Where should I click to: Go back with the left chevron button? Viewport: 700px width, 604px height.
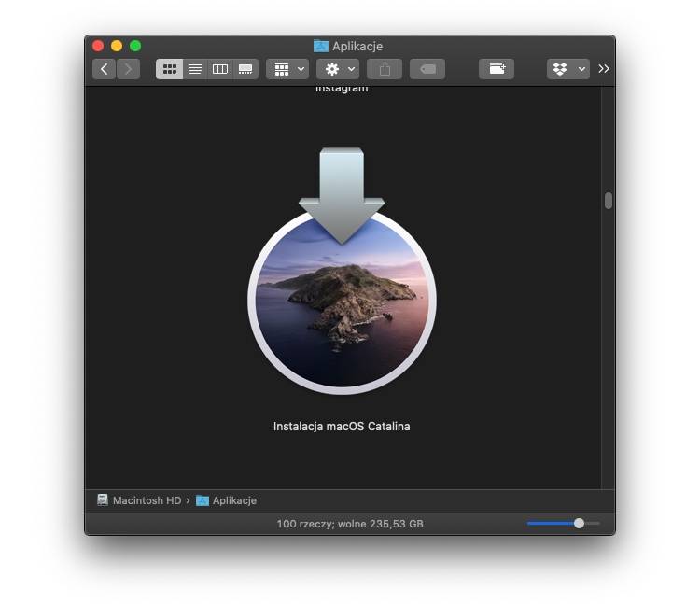tap(104, 69)
